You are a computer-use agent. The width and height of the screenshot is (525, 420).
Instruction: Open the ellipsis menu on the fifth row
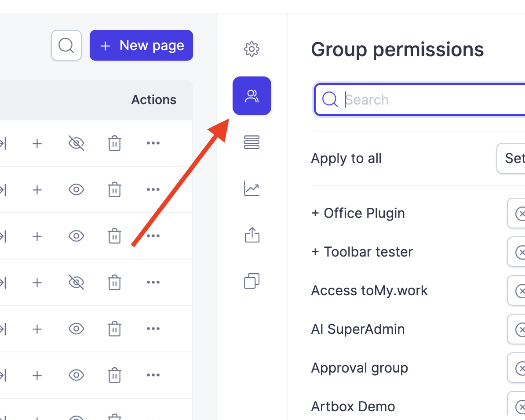coord(153,329)
